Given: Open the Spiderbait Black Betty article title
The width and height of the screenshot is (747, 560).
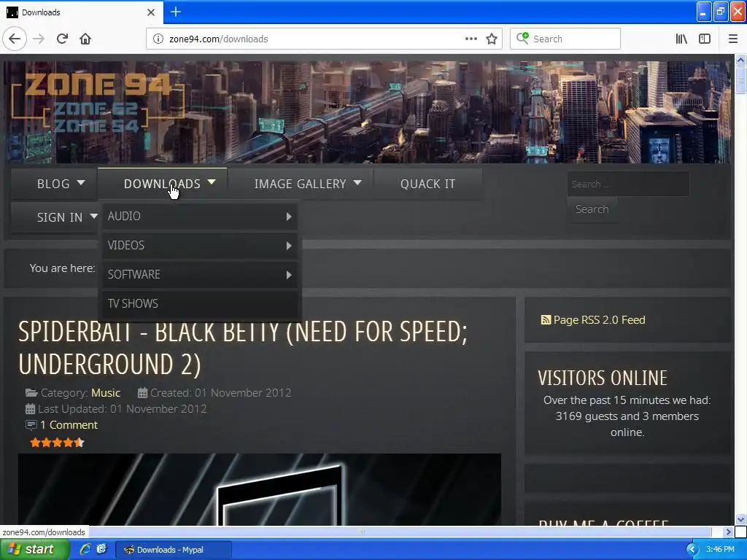Looking at the screenshot, I should [x=243, y=348].
